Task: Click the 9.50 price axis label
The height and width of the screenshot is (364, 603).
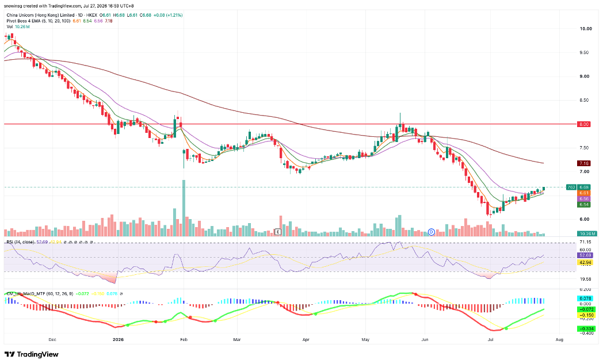Action: pyautogui.click(x=585, y=53)
